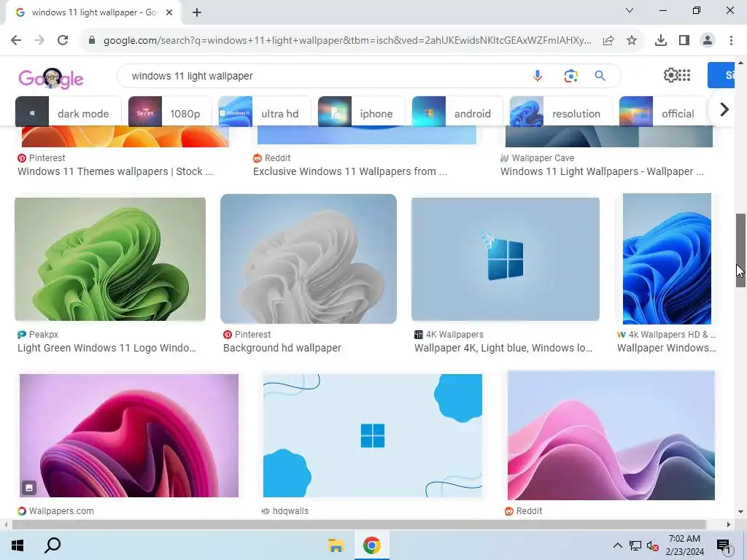Search by voice microphone icon
747x560 pixels.
[x=538, y=76]
